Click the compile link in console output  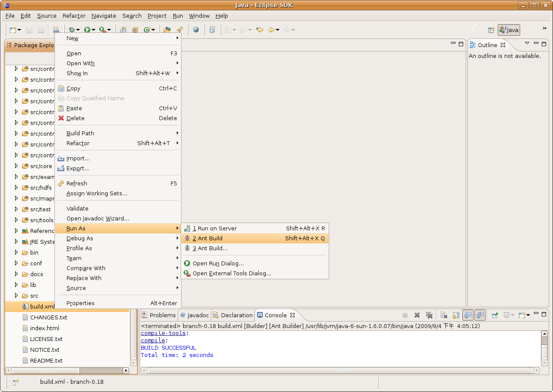pos(153,341)
